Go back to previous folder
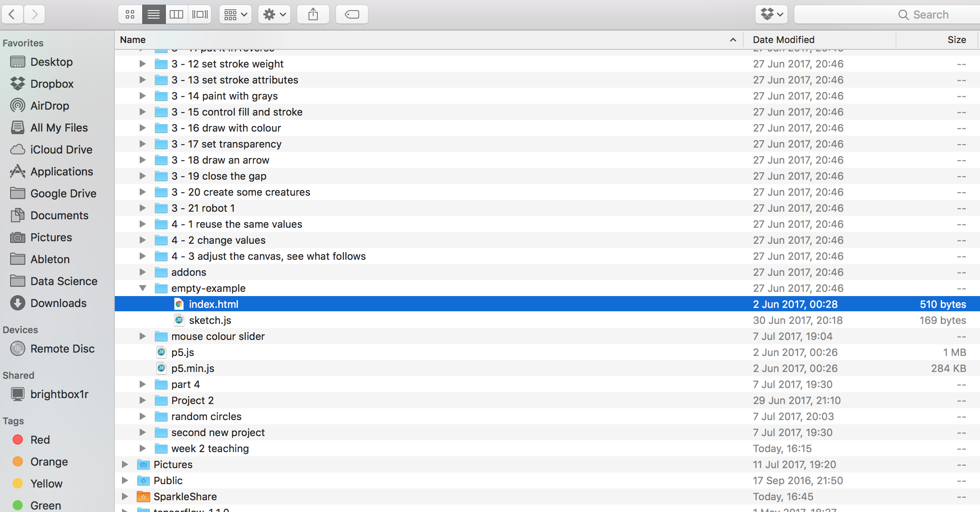 coord(13,15)
